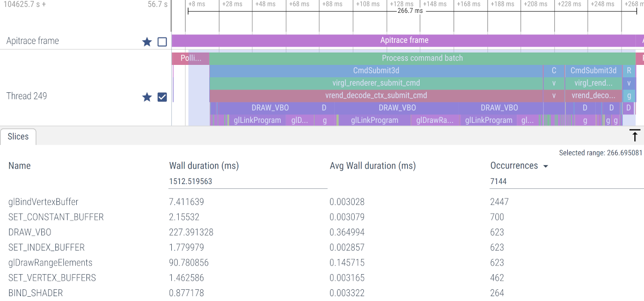644x301 pixels.
Task: Click the 90.780856 wall duration value
Action: pyautogui.click(x=189, y=263)
